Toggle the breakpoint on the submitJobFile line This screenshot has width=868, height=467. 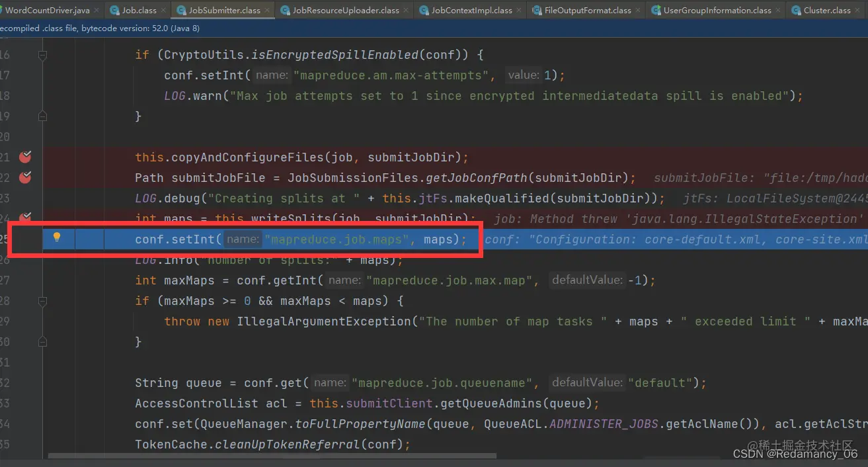point(25,177)
